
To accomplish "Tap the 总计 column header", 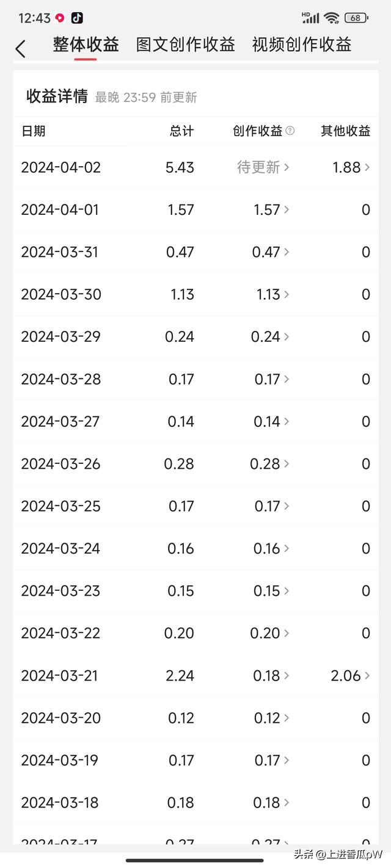I will [x=182, y=131].
